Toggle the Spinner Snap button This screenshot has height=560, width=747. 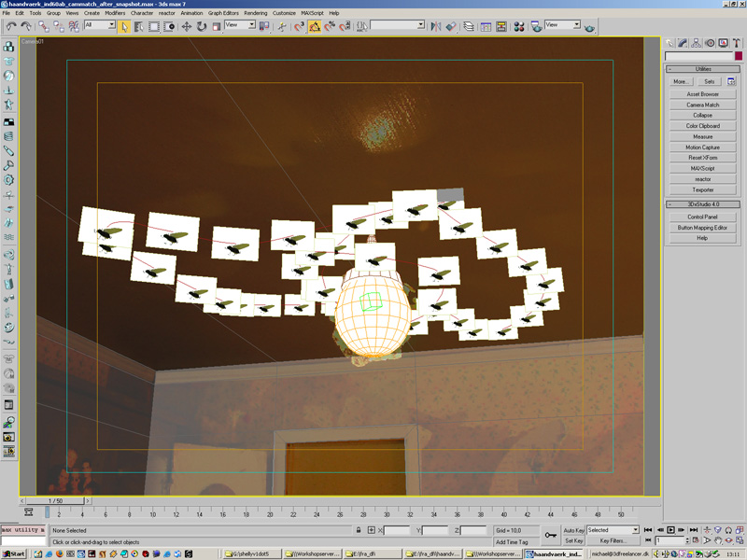click(345, 27)
